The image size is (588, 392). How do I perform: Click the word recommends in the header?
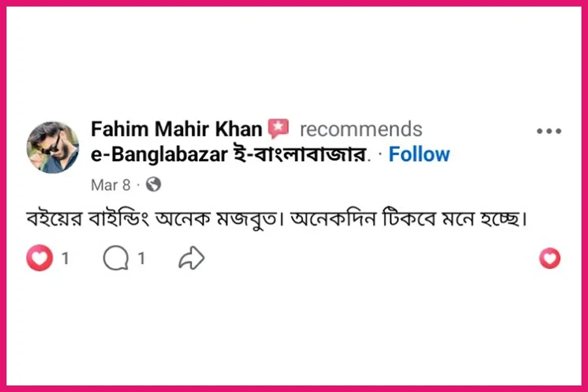point(360,129)
